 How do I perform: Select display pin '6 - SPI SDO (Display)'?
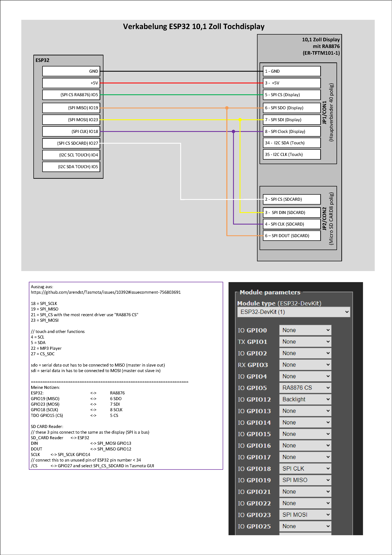click(292, 108)
